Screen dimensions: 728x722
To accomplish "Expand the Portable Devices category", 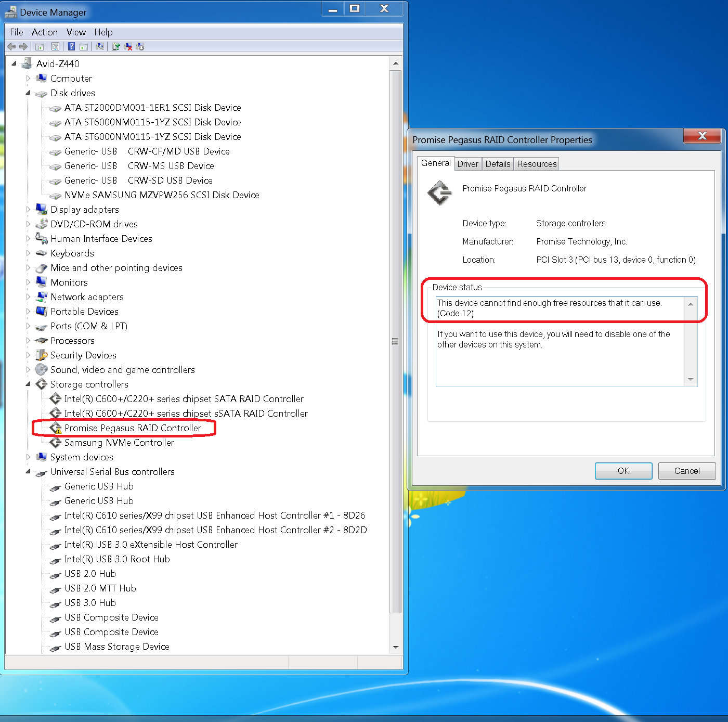I will (28, 312).
